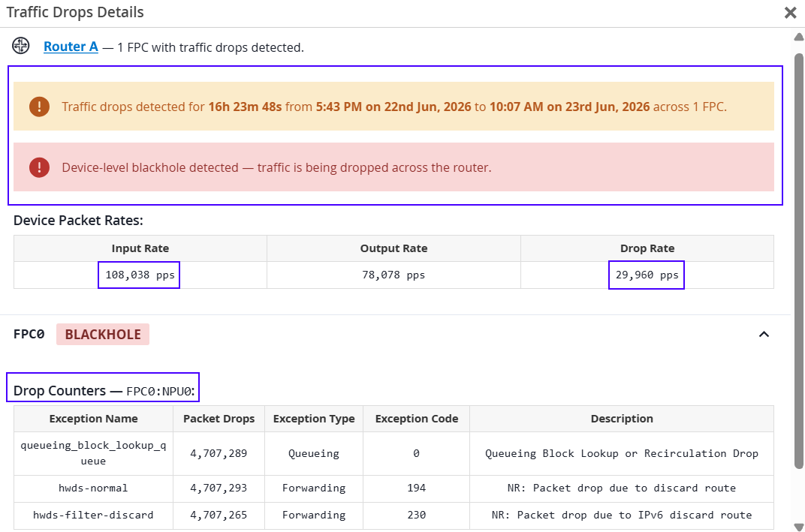The image size is (805, 532).
Task: Select packet drops value 4,707,293
Action: pos(219,488)
